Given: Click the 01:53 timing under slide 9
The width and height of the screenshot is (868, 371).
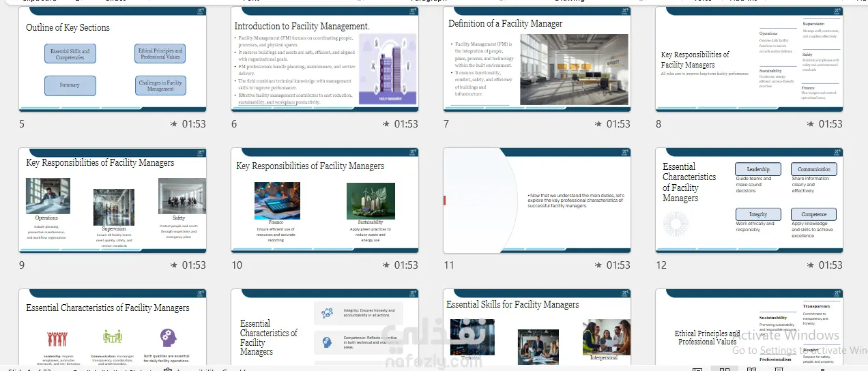Looking at the screenshot, I should (194, 265).
